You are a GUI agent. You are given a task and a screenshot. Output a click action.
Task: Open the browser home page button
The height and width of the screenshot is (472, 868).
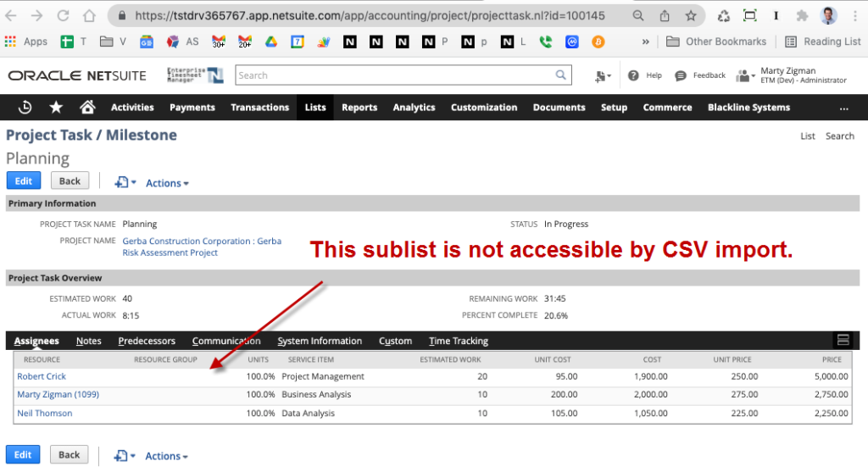coord(89,15)
